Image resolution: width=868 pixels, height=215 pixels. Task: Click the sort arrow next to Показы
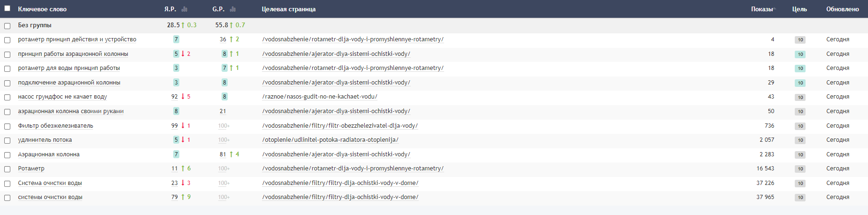click(774, 9)
